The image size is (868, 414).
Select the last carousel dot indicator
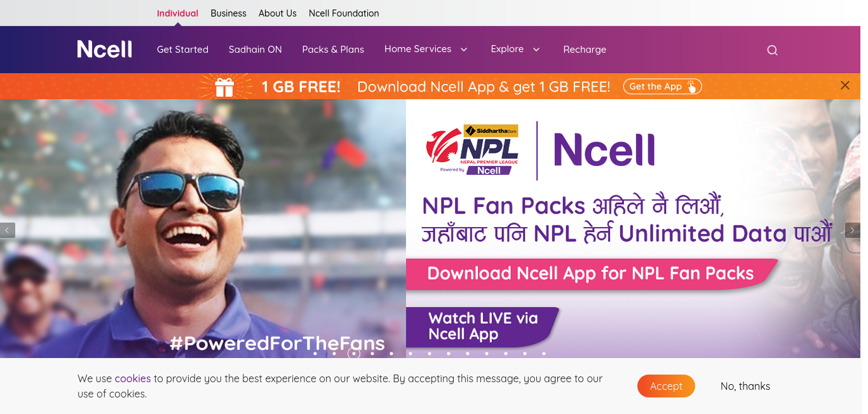(544, 354)
